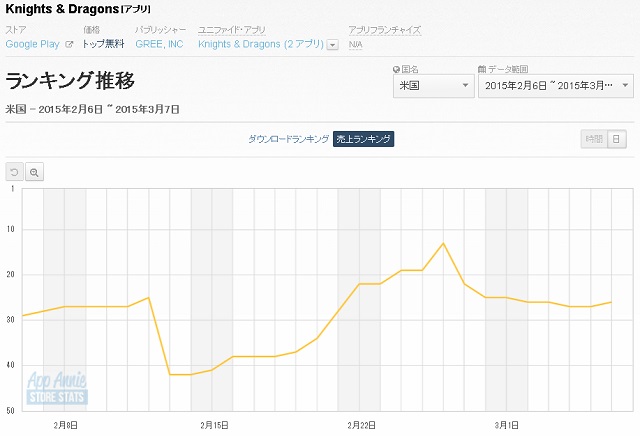The height and width of the screenshot is (436, 640).
Task: Open the Google Play store link
Action: 33,44
